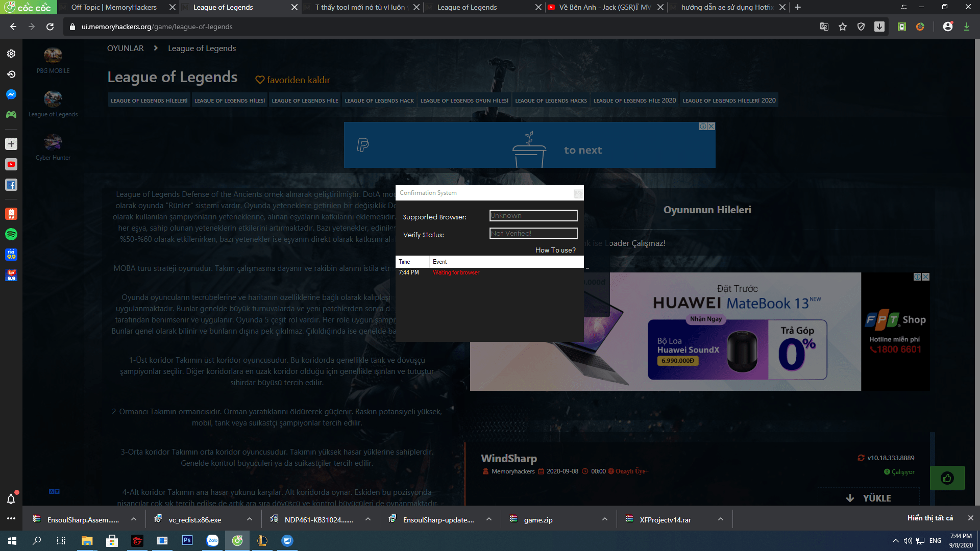
Task: Open Facebook shortcut in the sidebar
Action: click(x=11, y=185)
